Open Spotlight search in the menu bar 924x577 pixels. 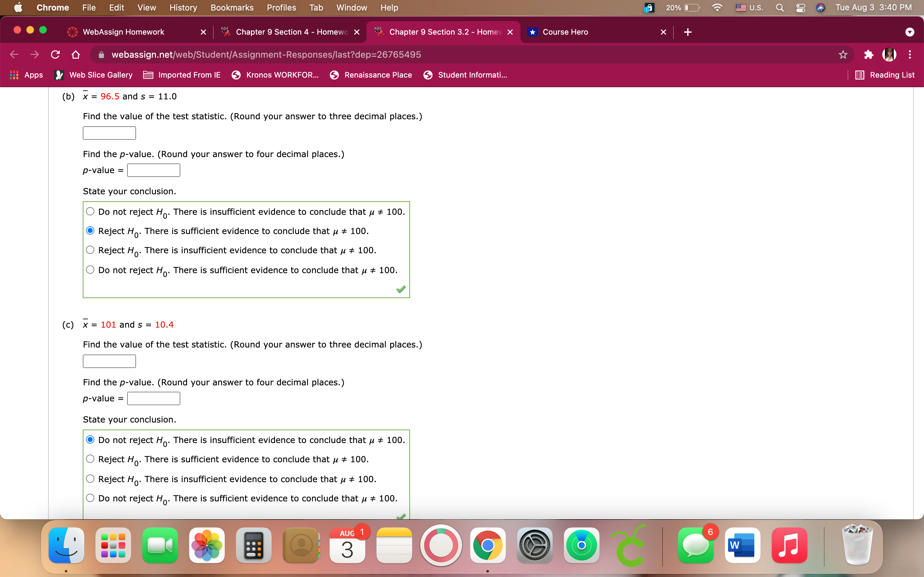(x=780, y=7)
